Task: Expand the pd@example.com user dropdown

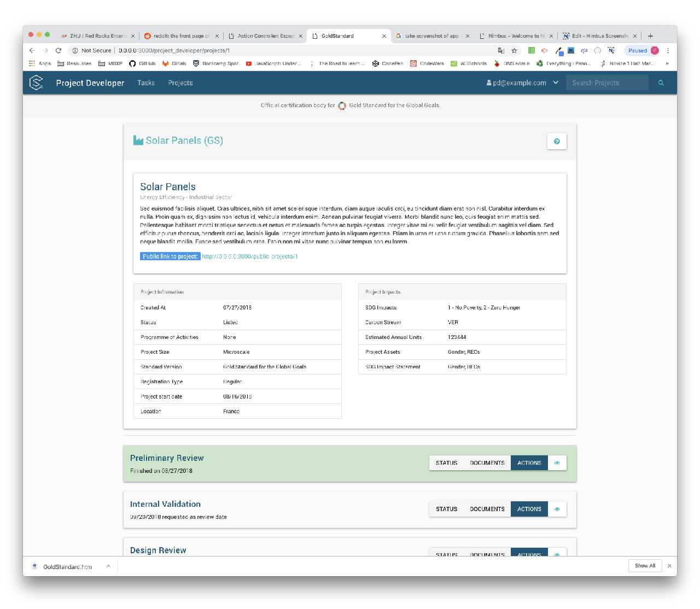Action: click(556, 83)
